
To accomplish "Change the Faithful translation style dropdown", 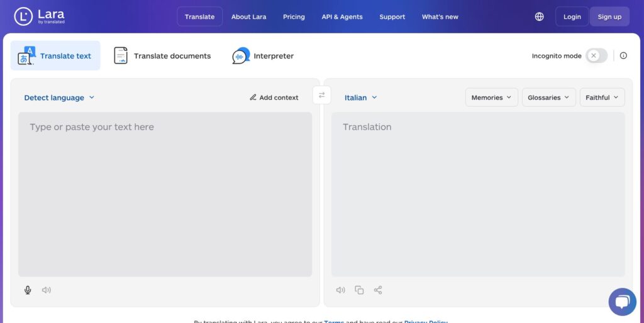I will (602, 97).
